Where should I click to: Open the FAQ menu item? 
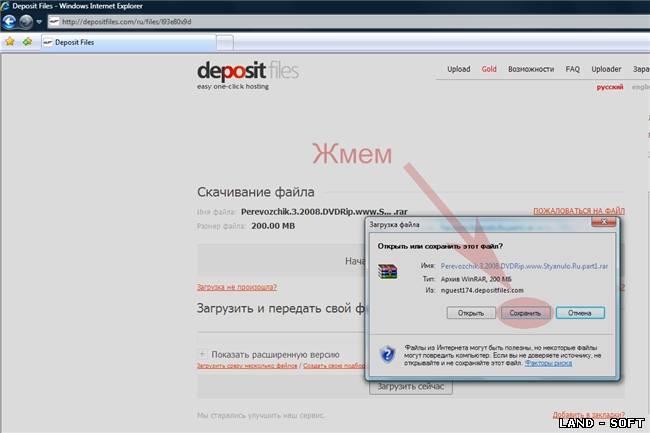coord(572,69)
